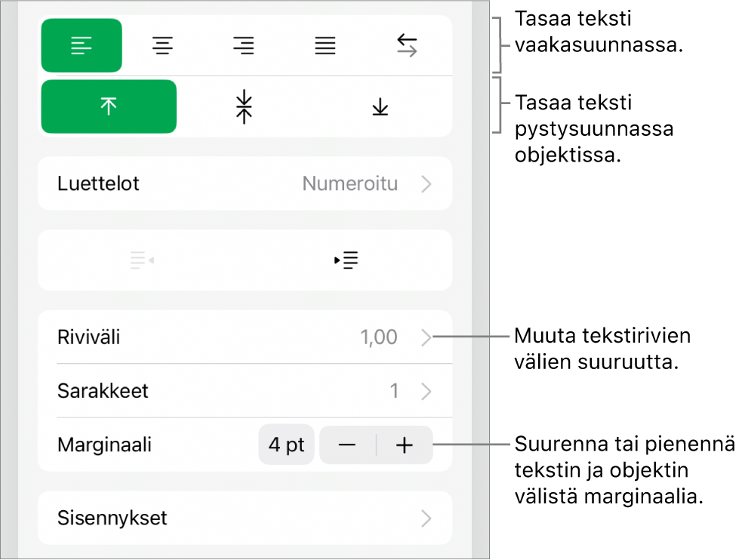Open Luettelot list options
The height and width of the screenshot is (560, 742).
point(245,183)
